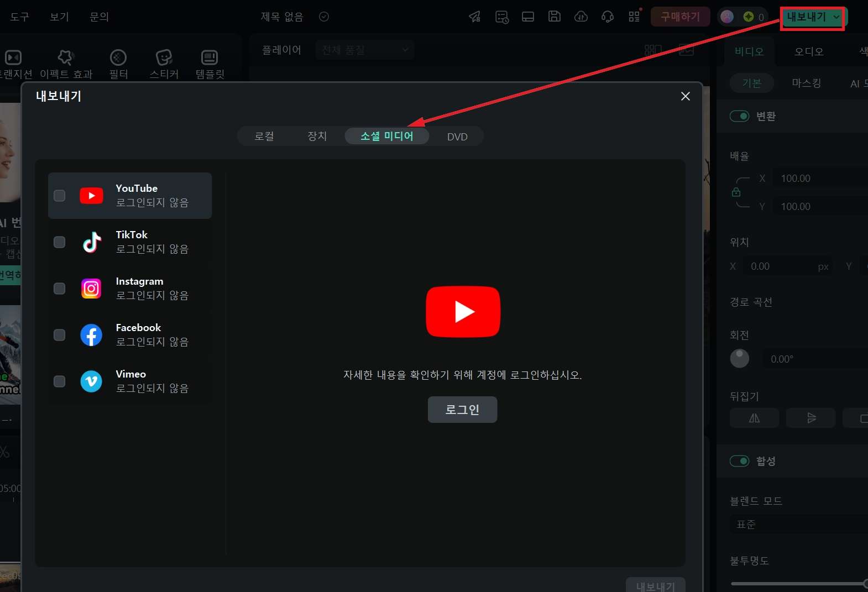Image resolution: width=868 pixels, height=592 pixels.
Task: Select the 비디오 properties tab
Action: 749,51
